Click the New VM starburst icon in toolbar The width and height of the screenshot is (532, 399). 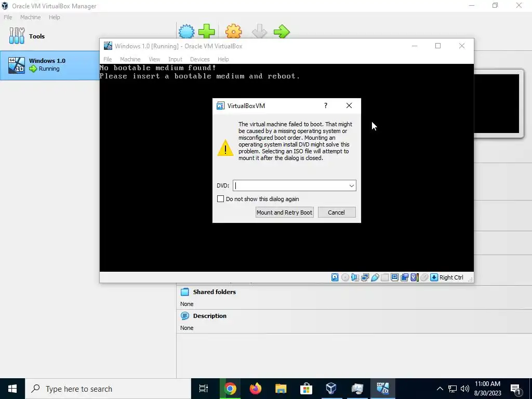tap(187, 32)
